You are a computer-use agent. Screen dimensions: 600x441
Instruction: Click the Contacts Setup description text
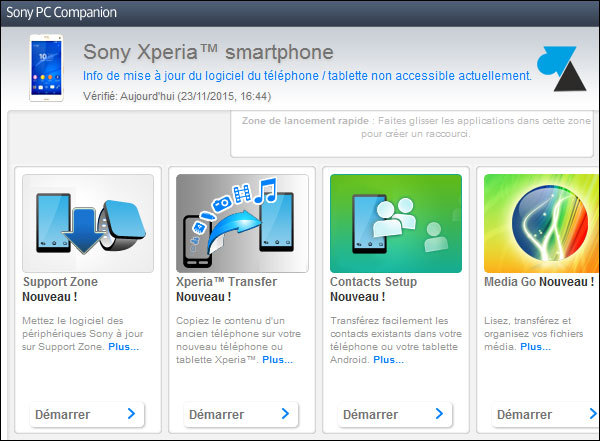point(396,340)
